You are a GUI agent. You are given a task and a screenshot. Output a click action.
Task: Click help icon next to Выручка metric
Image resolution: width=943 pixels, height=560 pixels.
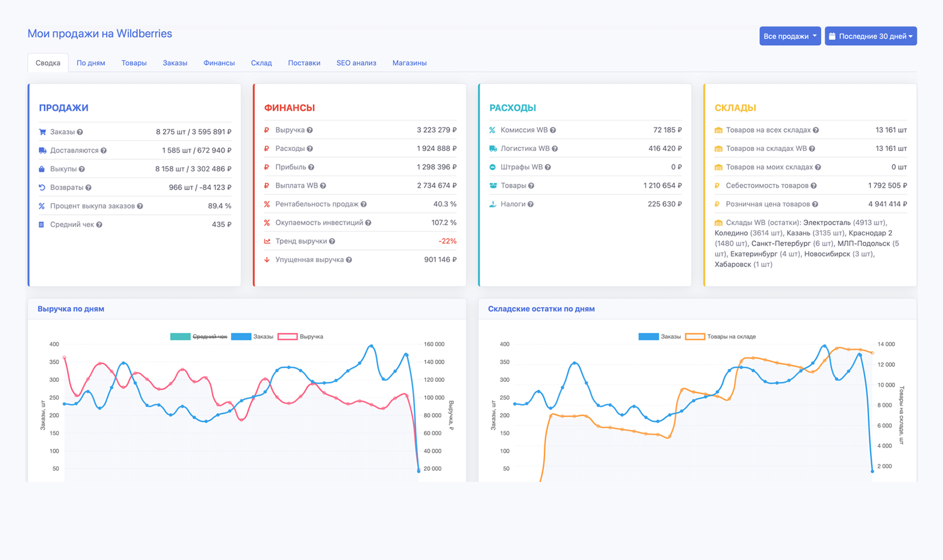click(310, 130)
